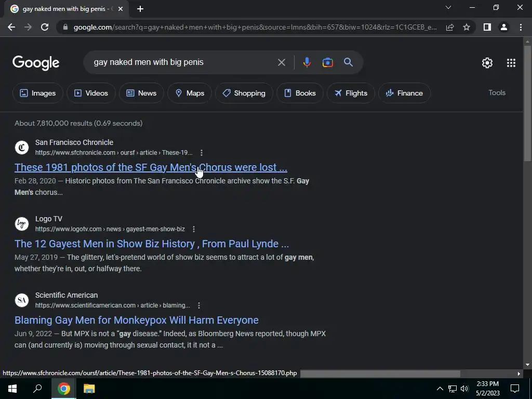The width and height of the screenshot is (532, 399).
Task: Clear the search box text
Action: [x=281, y=62]
